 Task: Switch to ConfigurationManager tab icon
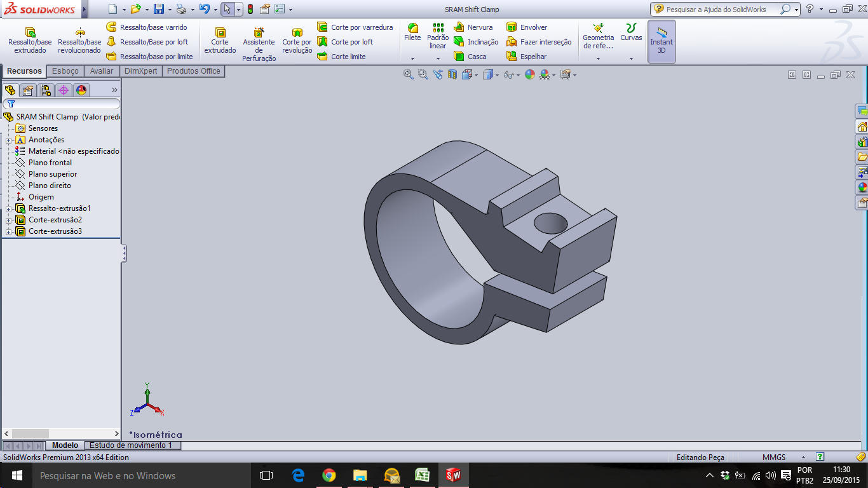pyautogui.click(x=46, y=90)
